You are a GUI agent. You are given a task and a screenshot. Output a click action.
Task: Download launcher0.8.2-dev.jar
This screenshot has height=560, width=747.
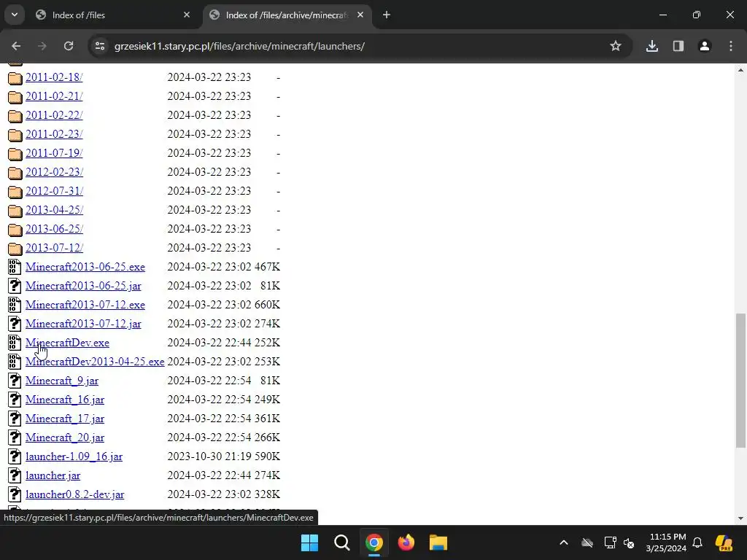(75, 495)
